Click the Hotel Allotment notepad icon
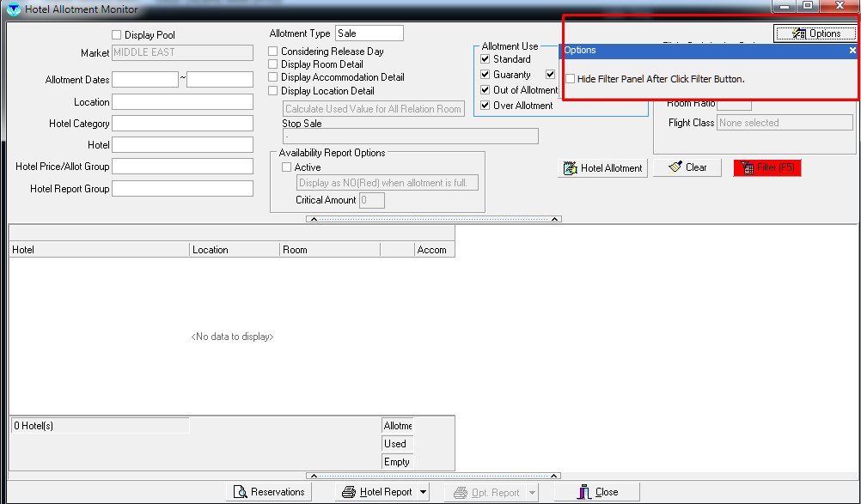The height and width of the screenshot is (504, 861). click(x=570, y=168)
